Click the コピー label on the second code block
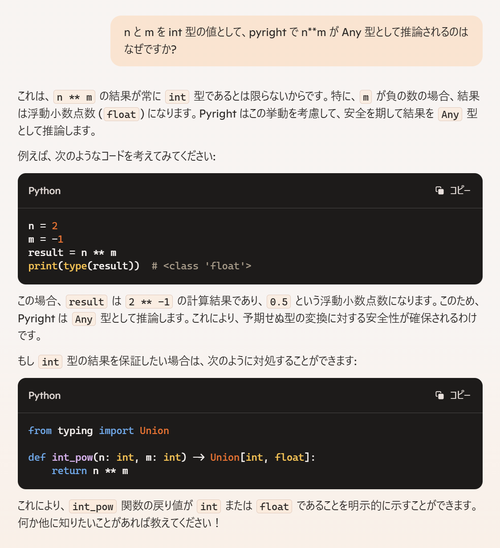Screen dimensions: 500x548 coord(460,395)
